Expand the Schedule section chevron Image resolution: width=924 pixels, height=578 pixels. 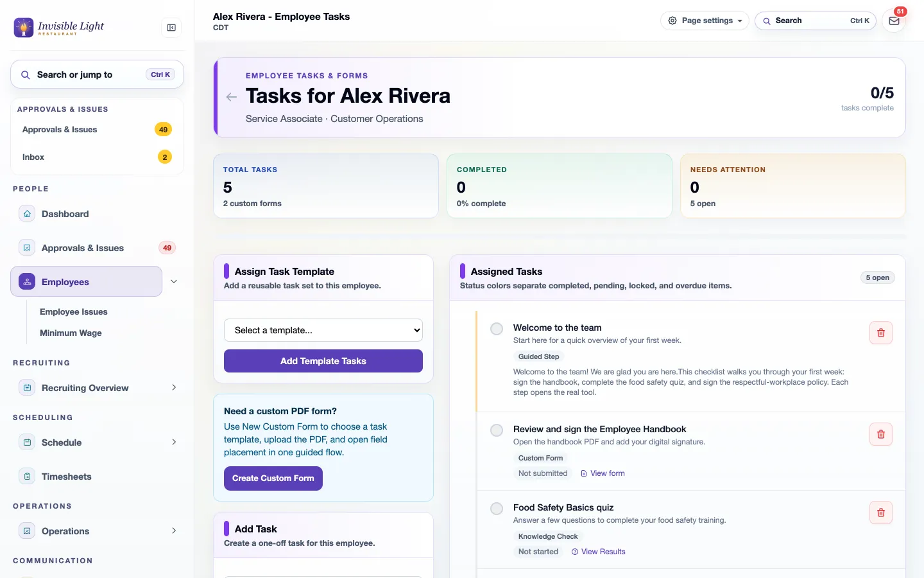(174, 442)
